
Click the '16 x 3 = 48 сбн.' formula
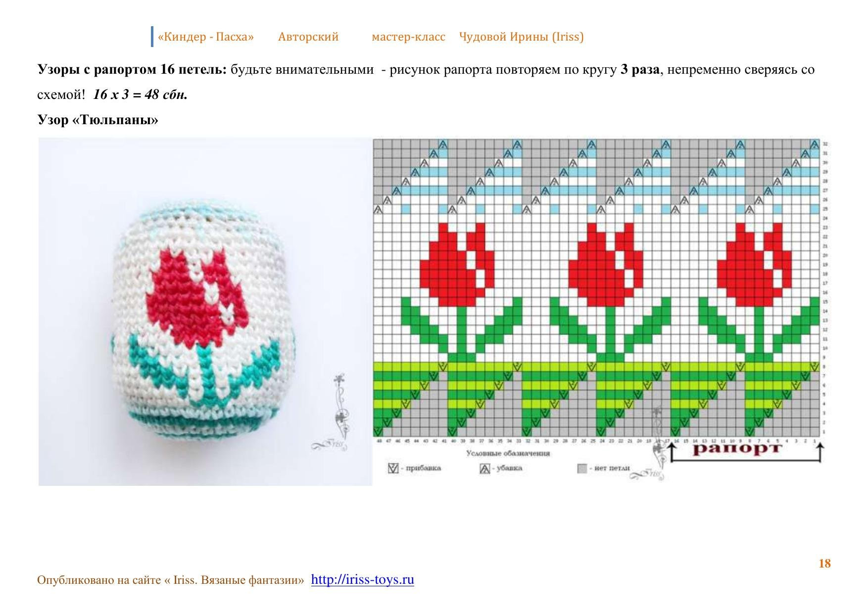click(x=141, y=94)
